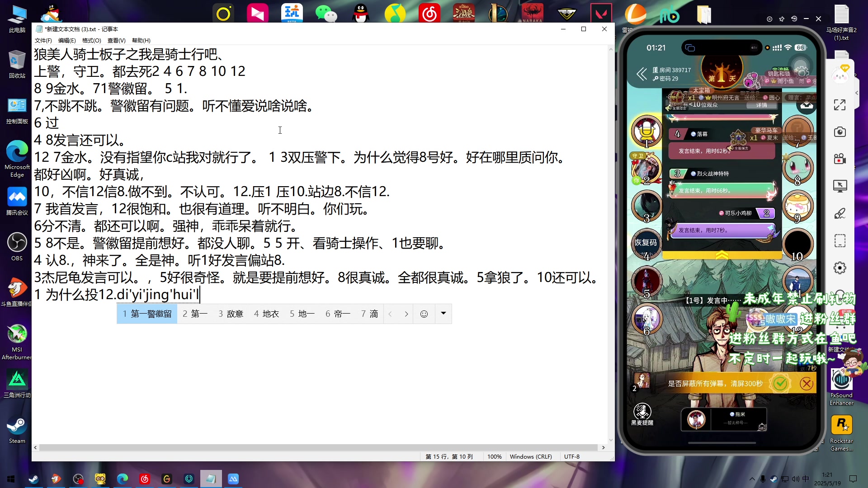Screen dimensions: 868x488
Task: Click the rotate icon in mirror titlebar
Action: 794,19
